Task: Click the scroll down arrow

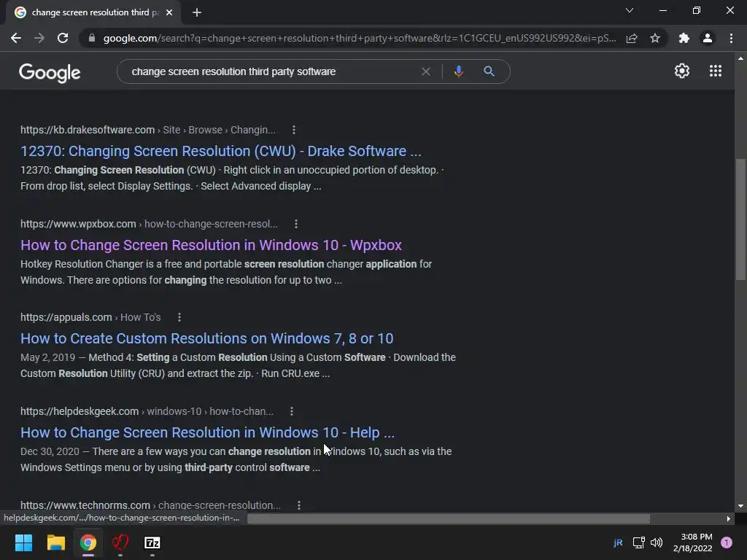Action: [x=740, y=506]
